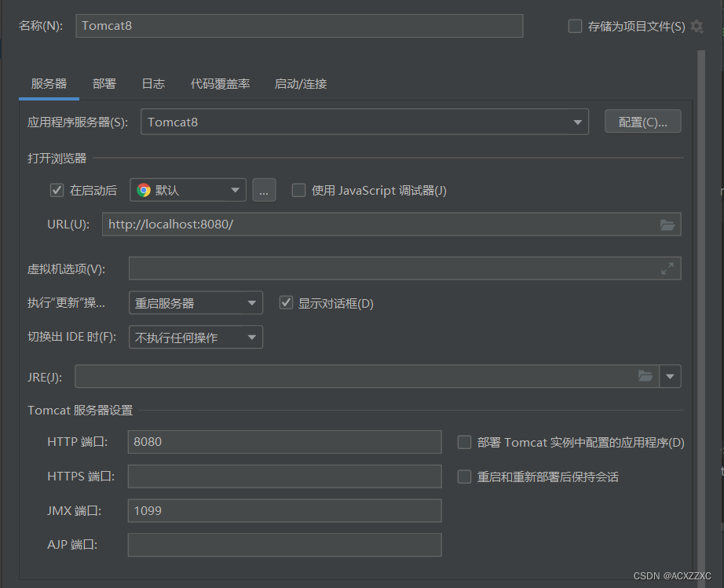724x588 pixels.
Task: Open 应用程序服务器 Tomcat8 dropdown
Action: pyautogui.click(x=364, y=122)
